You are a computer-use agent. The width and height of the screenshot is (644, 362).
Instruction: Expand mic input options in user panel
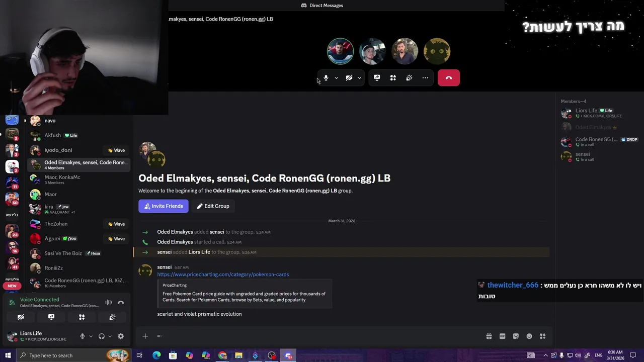91,336
